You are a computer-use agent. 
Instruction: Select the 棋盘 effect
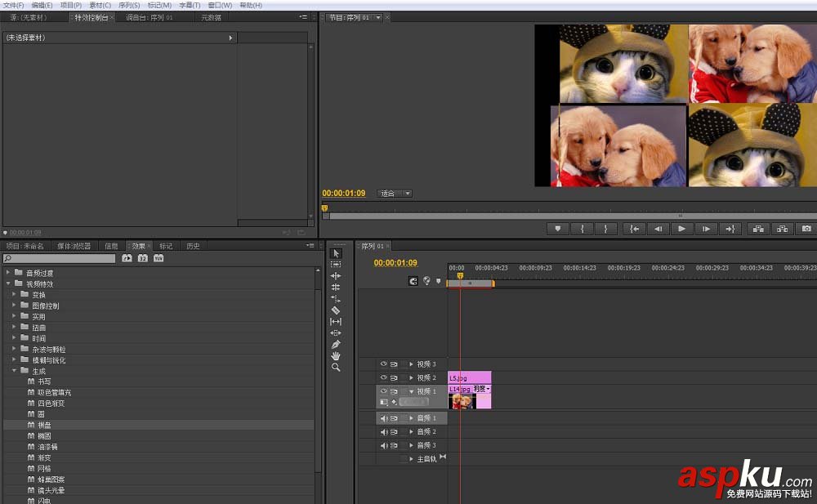[x=44, y=426]
